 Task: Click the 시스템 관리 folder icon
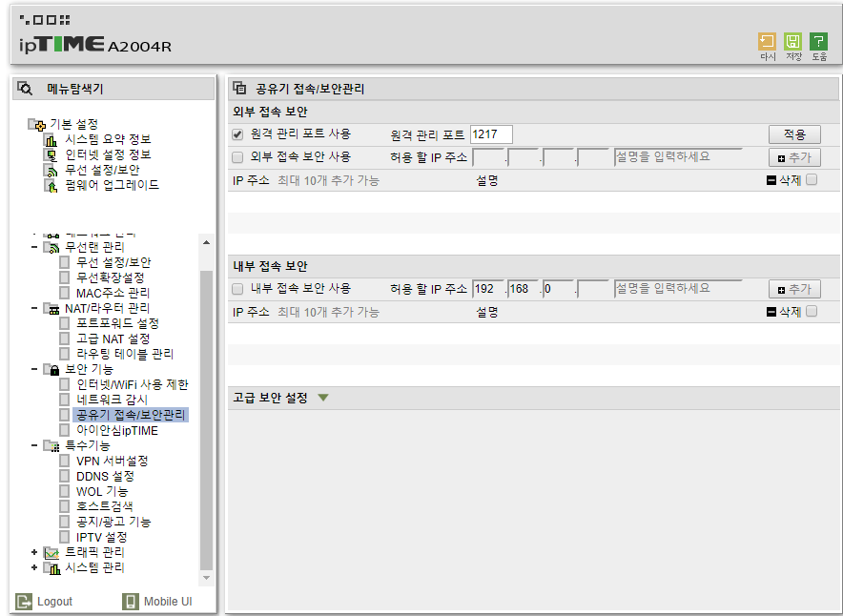pyautogui.click(x=51, y=568)
